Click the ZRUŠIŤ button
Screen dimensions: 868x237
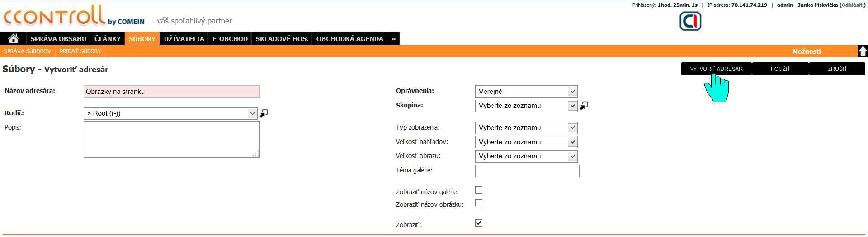(x=837, y=69)
